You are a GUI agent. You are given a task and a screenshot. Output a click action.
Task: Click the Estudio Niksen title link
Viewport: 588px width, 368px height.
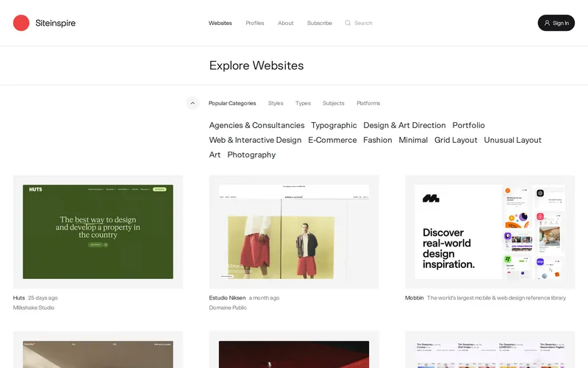click(227, 298)
